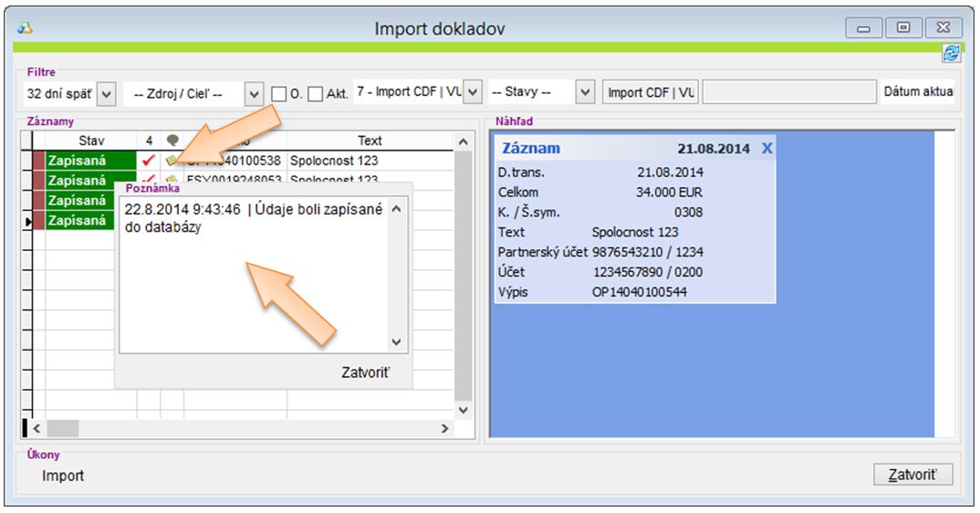This screenshot has width=980, height=513.
Task: Select the current-row arrow marker in the grid
Action: (27, 221)
